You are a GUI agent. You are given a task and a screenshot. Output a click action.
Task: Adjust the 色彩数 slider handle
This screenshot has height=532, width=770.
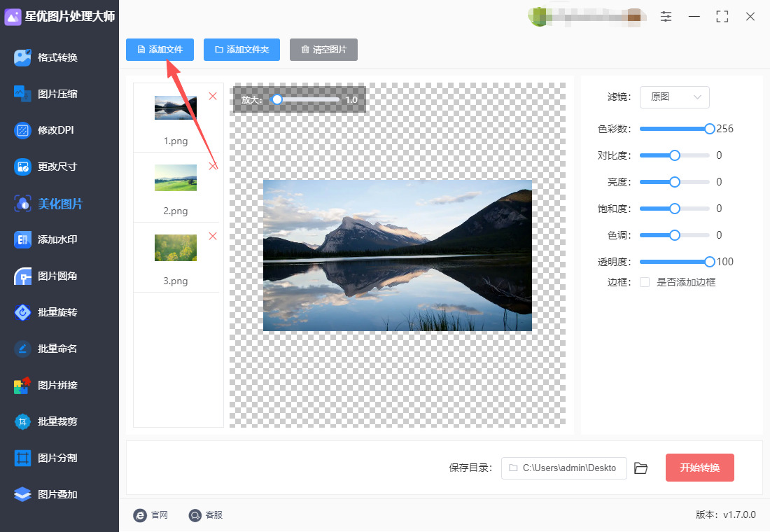[x=709, y=129]
